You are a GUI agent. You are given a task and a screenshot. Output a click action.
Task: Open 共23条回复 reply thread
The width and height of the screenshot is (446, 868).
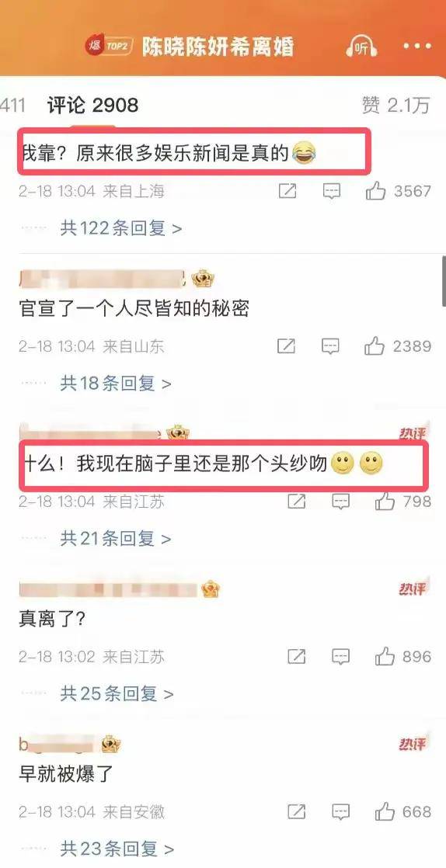(x=117, y=849)
